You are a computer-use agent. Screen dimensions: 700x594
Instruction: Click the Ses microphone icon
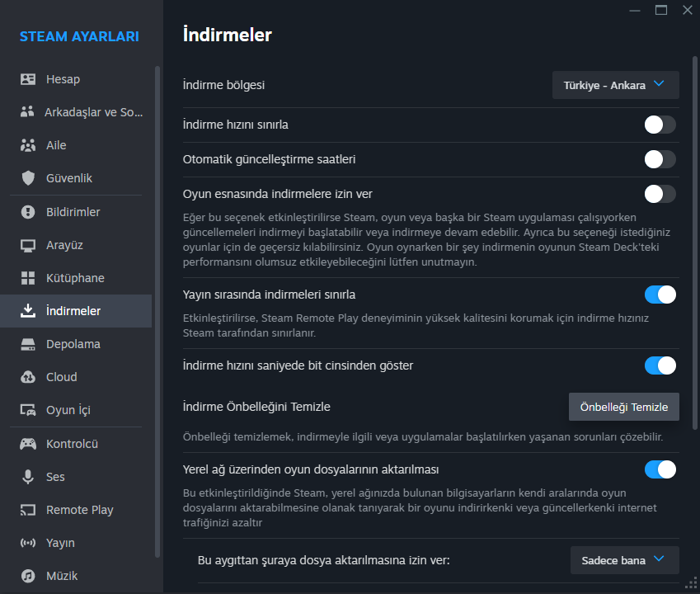point(28,477)
